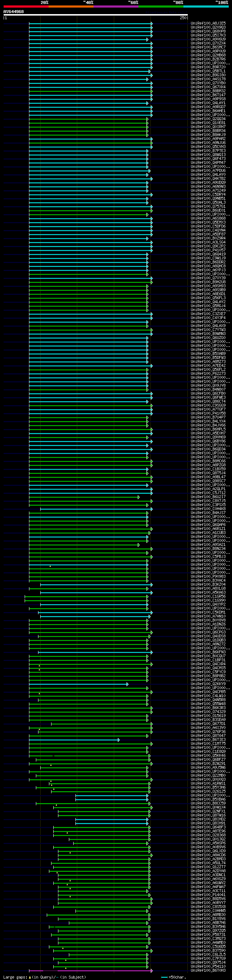Viewport: 232px width, 980px height.
Task: Click hit label UniRef100_B6SMC7
Action: pyautogui.click(x=208, y=47)
